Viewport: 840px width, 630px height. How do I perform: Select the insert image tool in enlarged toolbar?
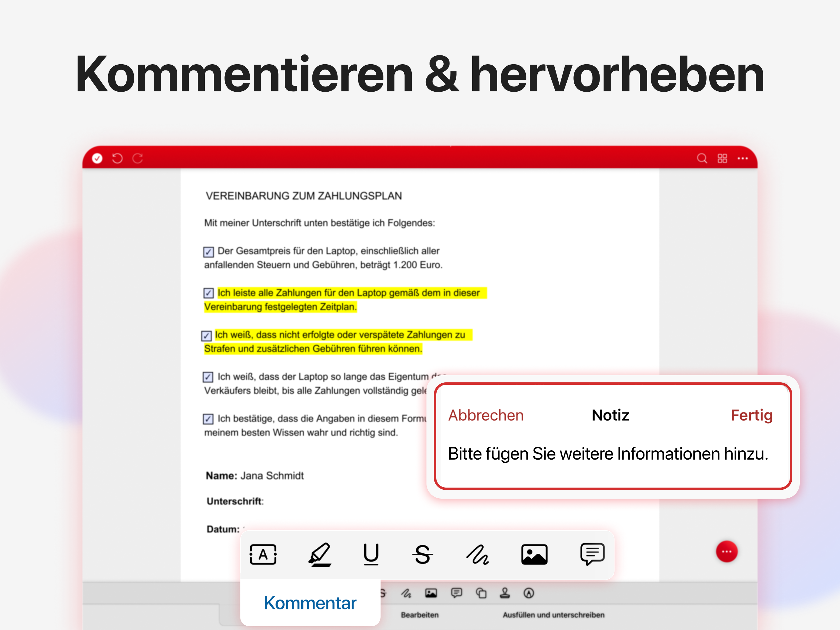[x=534, y=554]
